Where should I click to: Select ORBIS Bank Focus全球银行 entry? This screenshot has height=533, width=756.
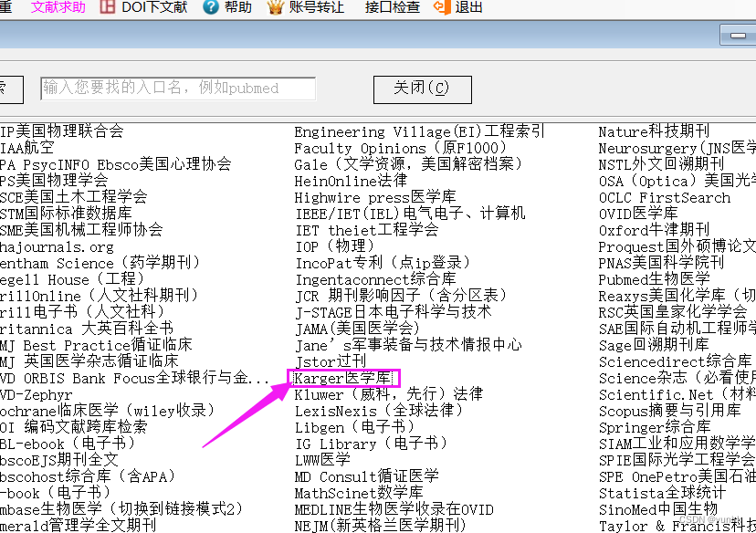tap(135, 378)
